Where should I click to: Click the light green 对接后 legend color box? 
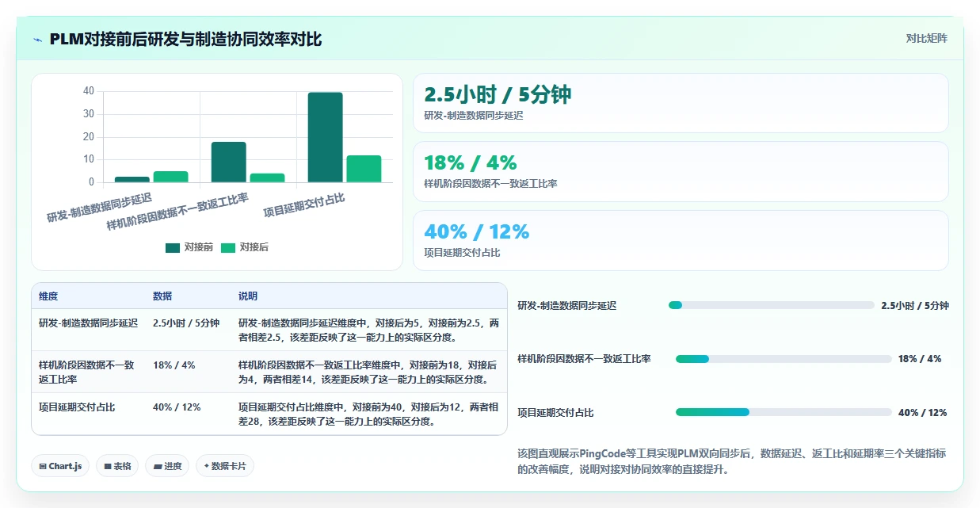click(228, 247)
